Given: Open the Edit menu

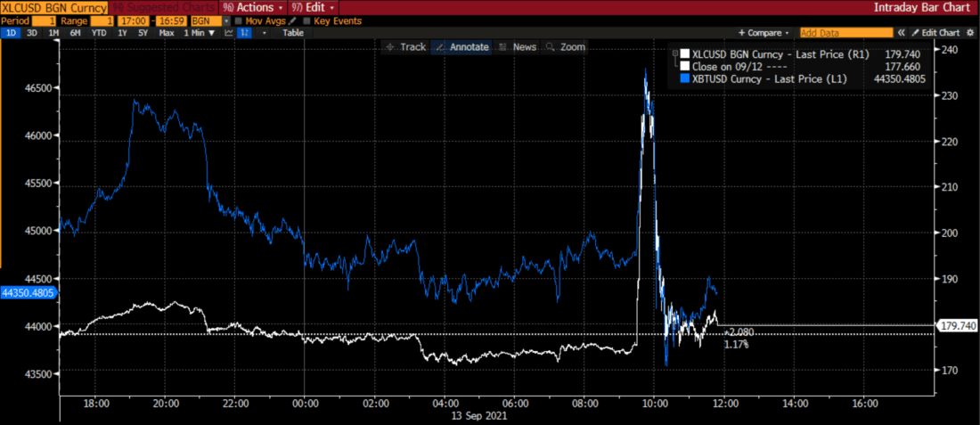Looking at the screenshot, I should pos(313,7).
